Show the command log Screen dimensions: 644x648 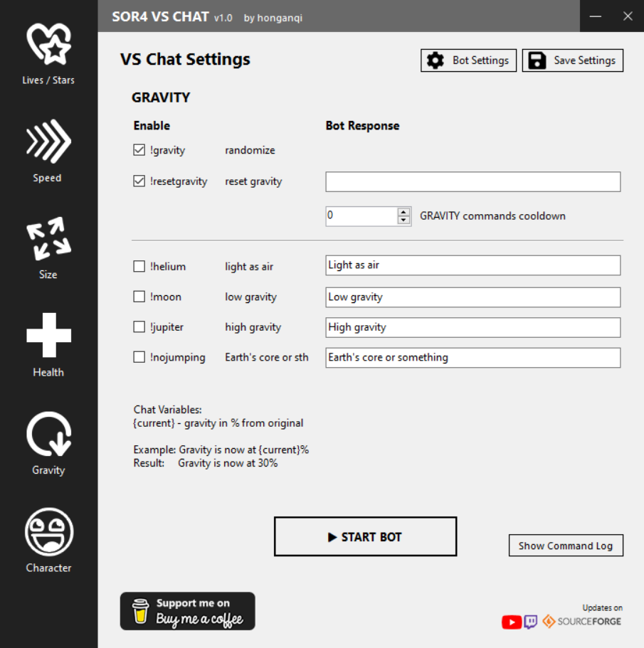pyautogui.click(x=566, y=546)
